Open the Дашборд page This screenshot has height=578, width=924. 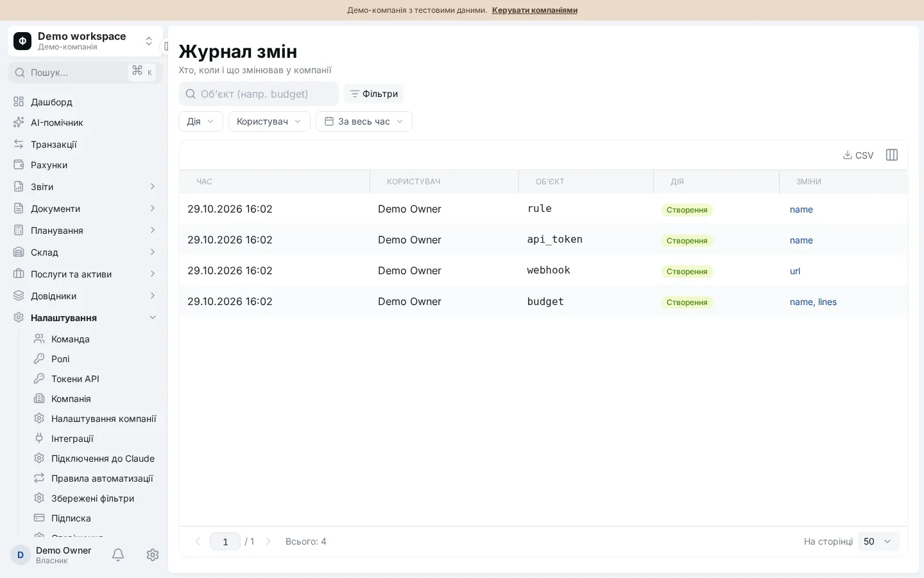point(85,102)
